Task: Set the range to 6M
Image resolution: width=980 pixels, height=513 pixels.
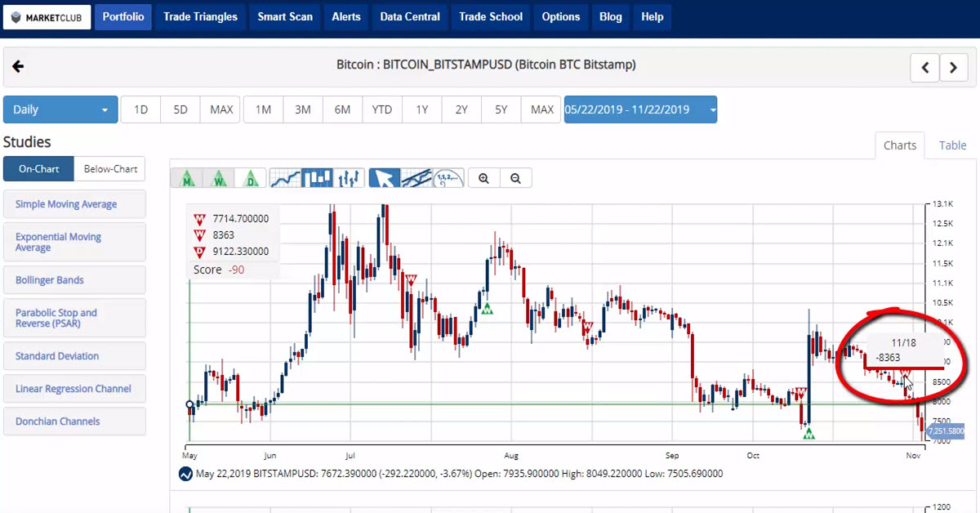Action: 342,109
